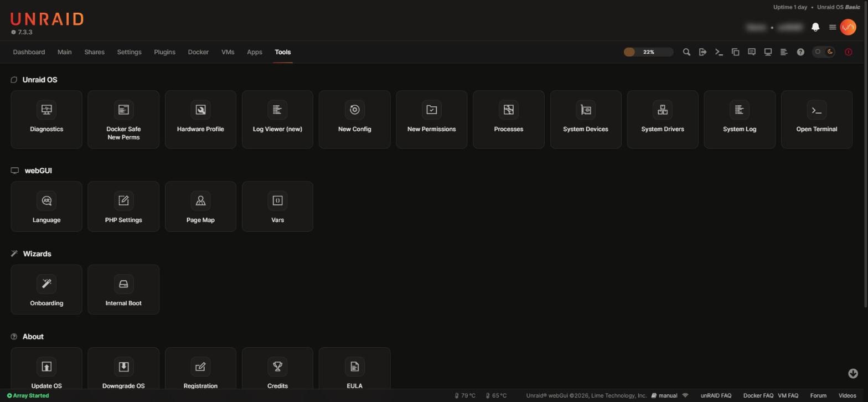The width and height of the screenshot is (868, 402).
Task: Open System Devices
Action: pyautogui.click(x=586, y=120)
